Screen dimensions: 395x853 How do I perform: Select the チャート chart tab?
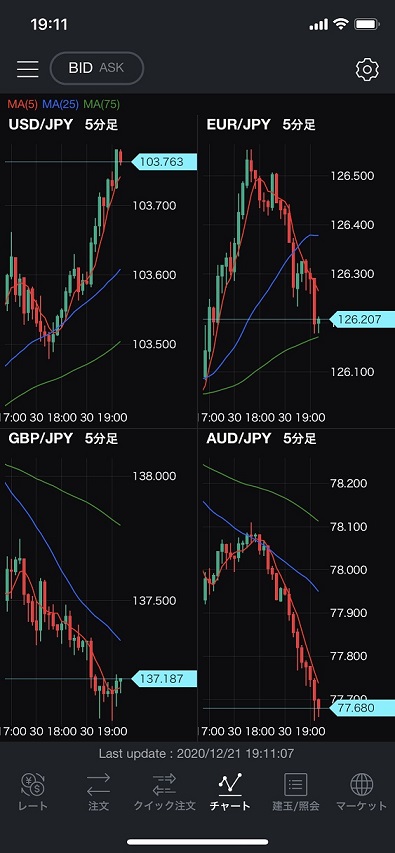pyautogui.click(x=230, y=792)
